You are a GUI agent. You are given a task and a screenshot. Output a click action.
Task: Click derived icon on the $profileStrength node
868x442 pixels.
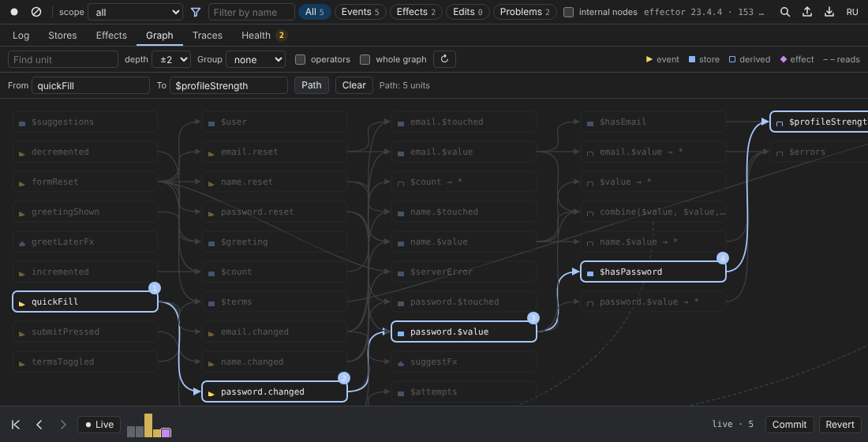click(780, 123)
